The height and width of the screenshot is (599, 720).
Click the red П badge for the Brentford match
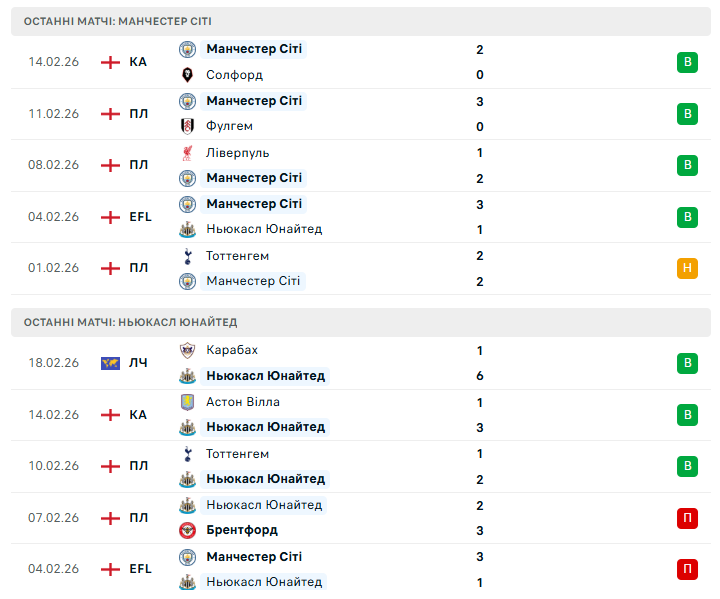[x=687, y=518]
